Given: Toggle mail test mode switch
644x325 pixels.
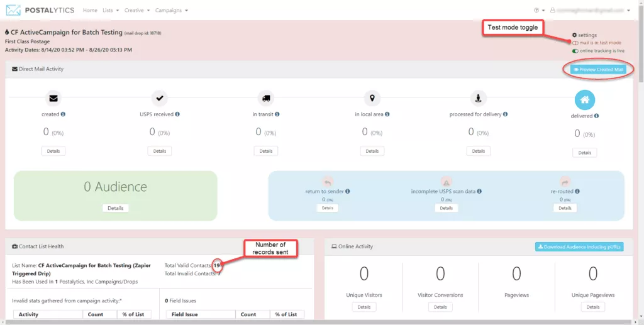Looking at the screenshot, I should (575, 43).
